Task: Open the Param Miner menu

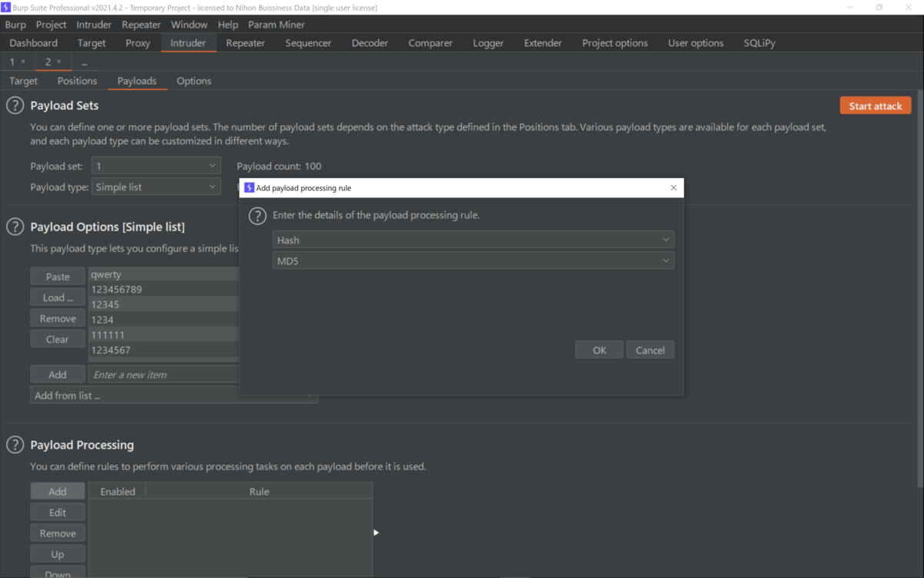Action: (276, 25)
